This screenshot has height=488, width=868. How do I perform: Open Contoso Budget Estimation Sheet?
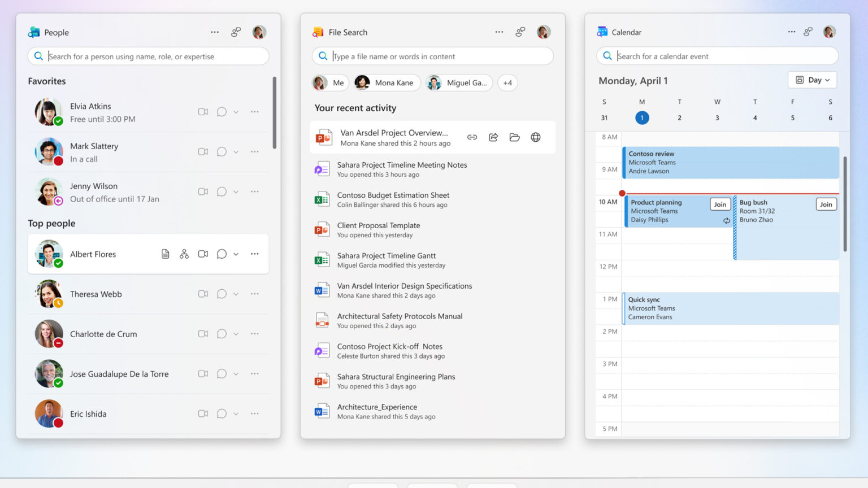(432, 199)
